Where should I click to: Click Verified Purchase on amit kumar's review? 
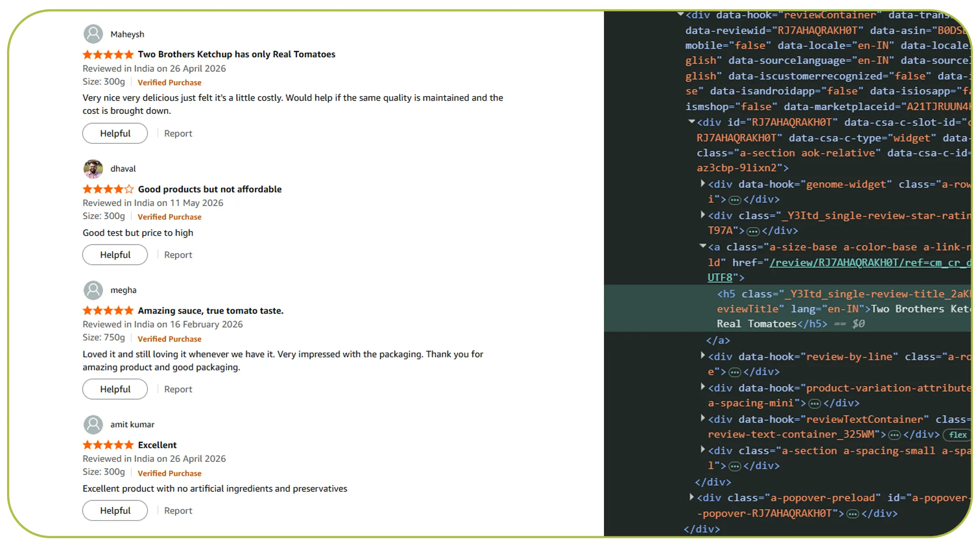click(170, 473)
